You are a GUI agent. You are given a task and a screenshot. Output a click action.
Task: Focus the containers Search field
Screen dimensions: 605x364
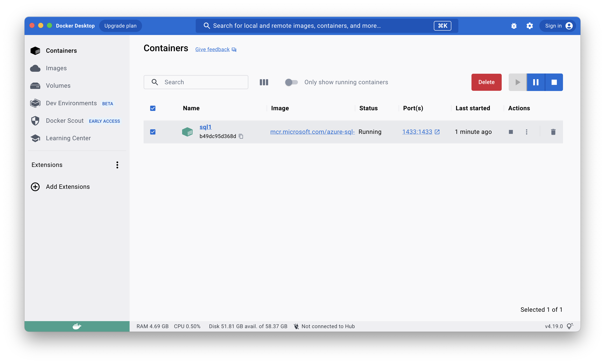(204, 82)
